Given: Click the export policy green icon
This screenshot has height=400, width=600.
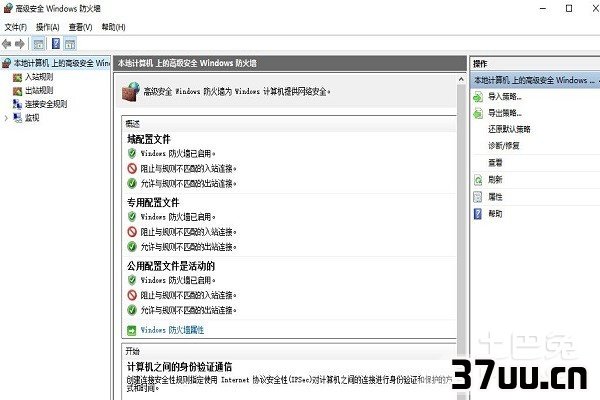Looking at the screenshot, I should pyautogui.click(x=478, y=114).
